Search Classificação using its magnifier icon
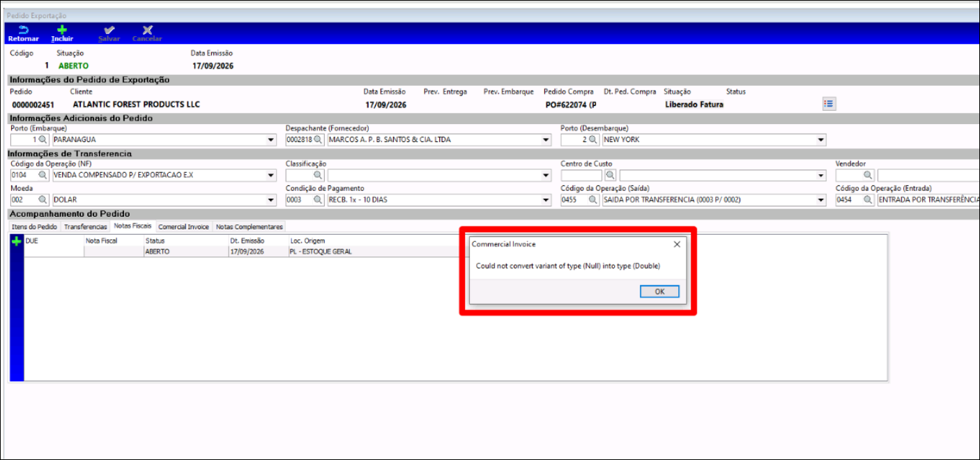 point(319,176)
